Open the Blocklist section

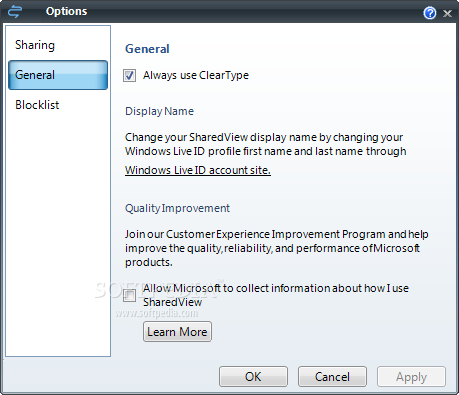[x=37, y=105]
